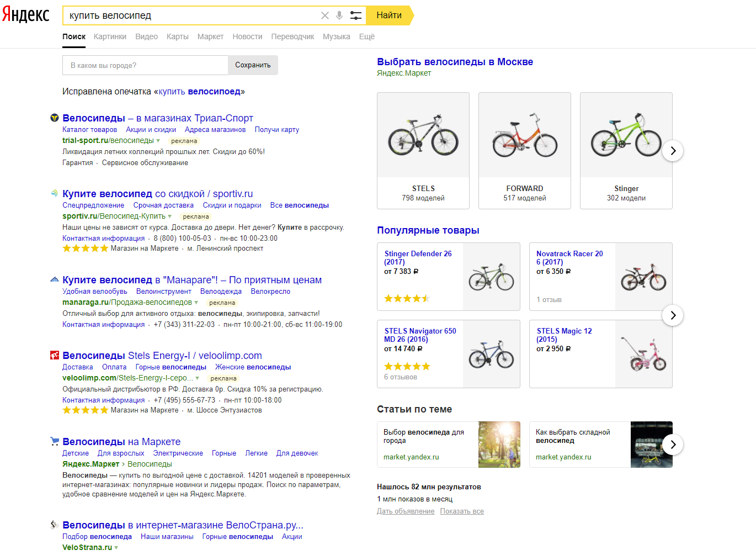756x555 pixels.
Task: Show next popular products arrow
Action: pos(673,315)
